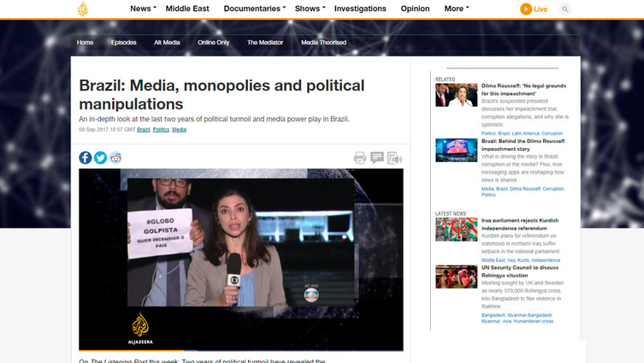Expand the News dropdown menu
Viewport: 644px width, 363px height.
click(x=143, y=9)
